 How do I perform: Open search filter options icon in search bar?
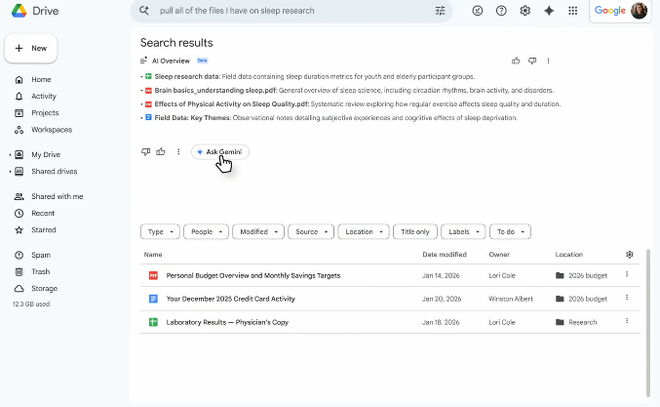coord(440,11)
